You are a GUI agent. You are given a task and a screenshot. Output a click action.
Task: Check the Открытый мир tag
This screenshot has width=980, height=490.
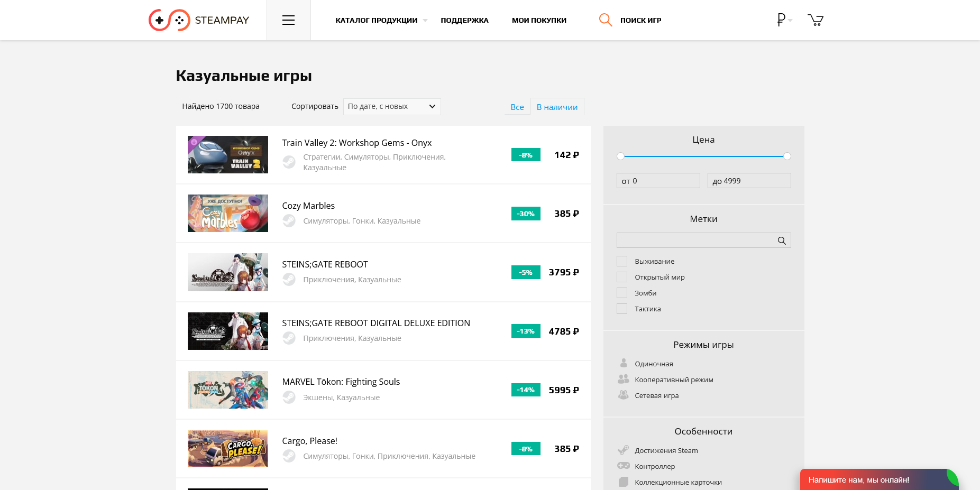pos(622,277)
